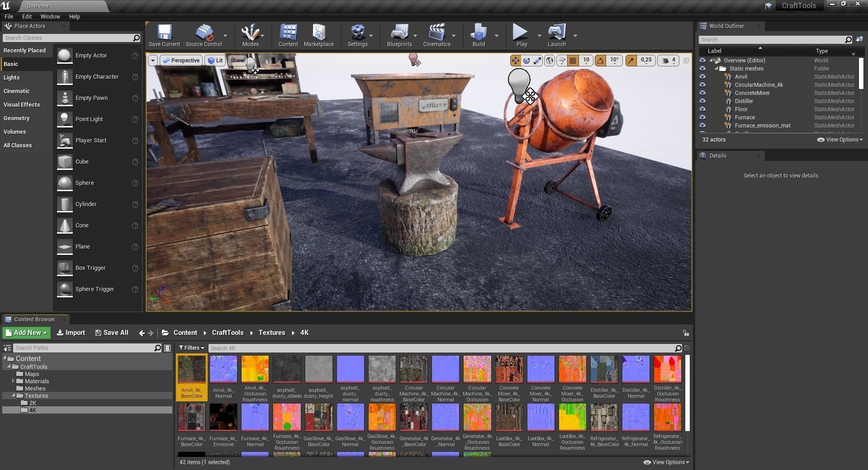868x470 pixels.
Task: Select the translate gizmo tool in viewport
Action: click(515, 61)
